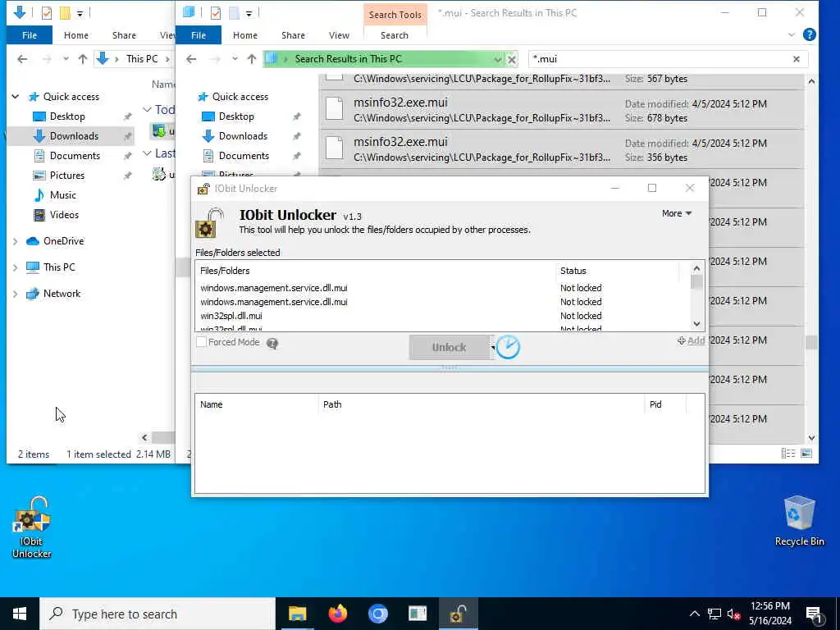
Task: Open the Windows Start menu
Action: [x=20, y=614]
